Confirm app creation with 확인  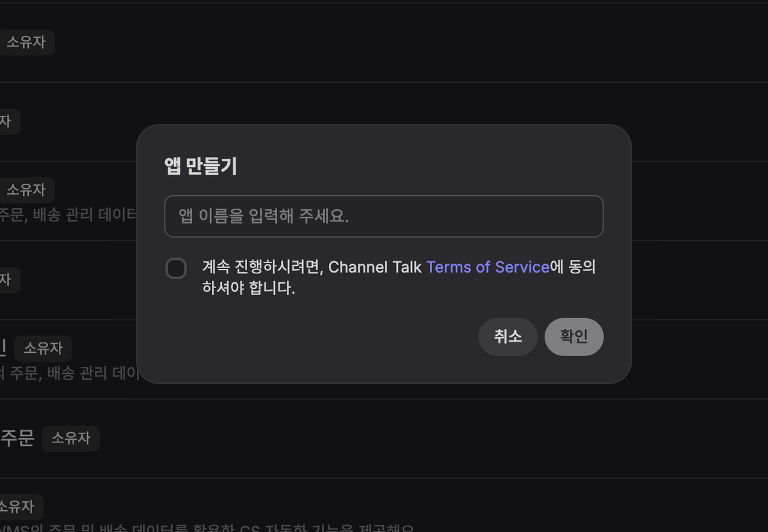(x=574, y=337)
